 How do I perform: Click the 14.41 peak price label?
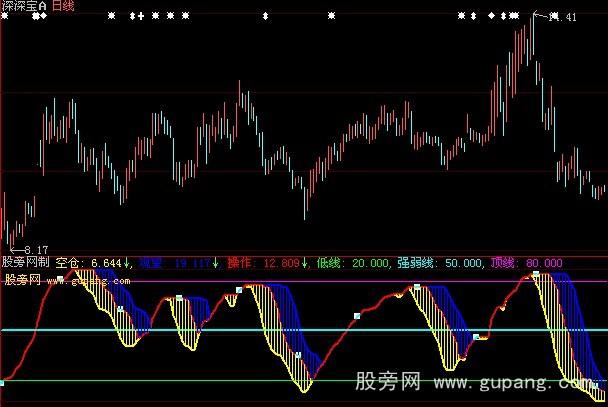[x=564, y=17]
